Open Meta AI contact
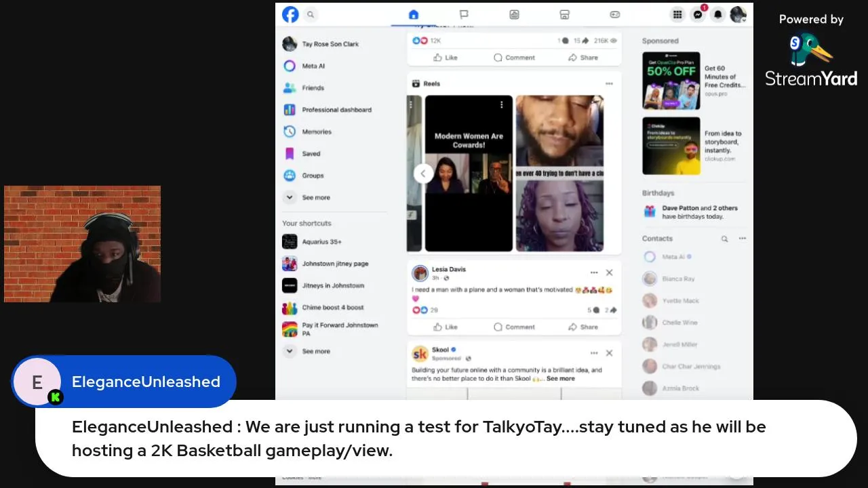Viewport: 868px width, 488px height. (x=668, y=257)
